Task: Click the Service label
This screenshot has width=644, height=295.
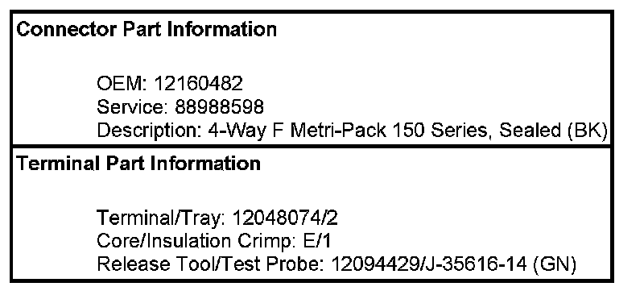Action: pos(133,107)
